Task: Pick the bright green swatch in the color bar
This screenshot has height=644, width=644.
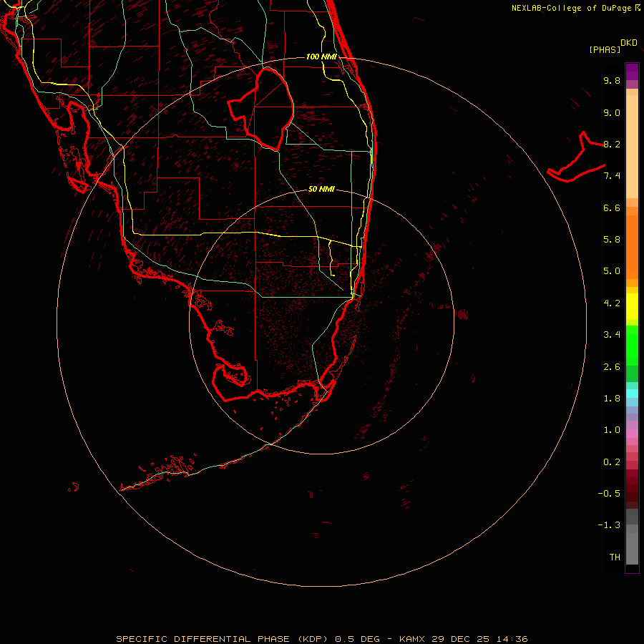Action: pyautogui.click(x=632, y=345)
